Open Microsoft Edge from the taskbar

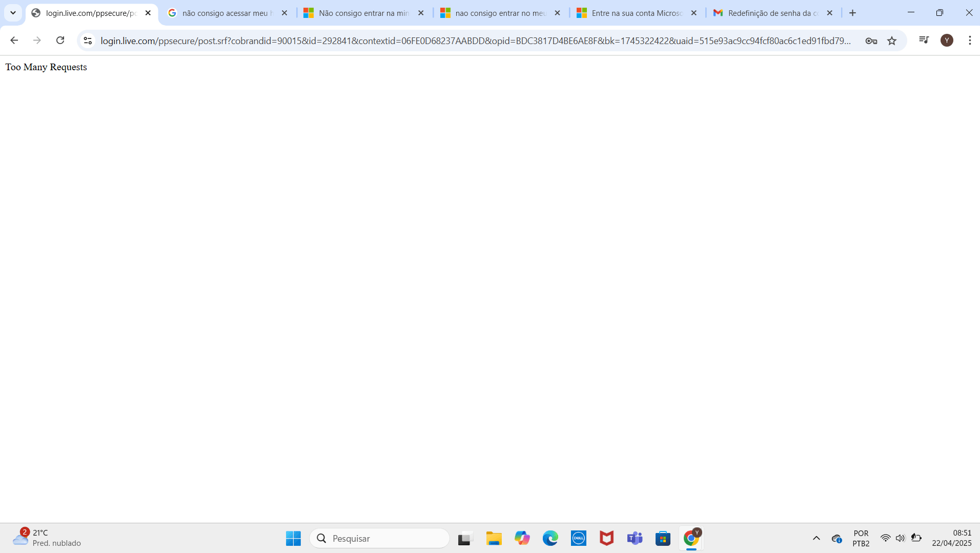(550, 538)
